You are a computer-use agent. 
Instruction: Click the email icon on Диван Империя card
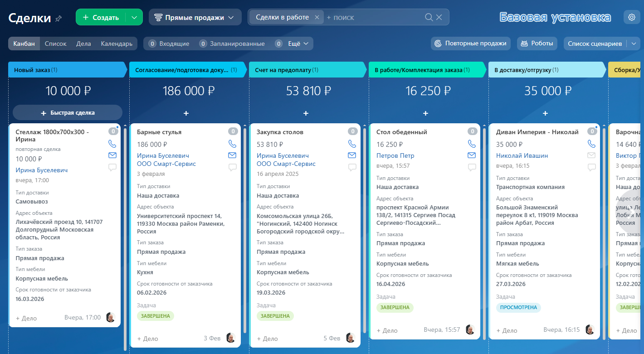[x=591, y=155]
